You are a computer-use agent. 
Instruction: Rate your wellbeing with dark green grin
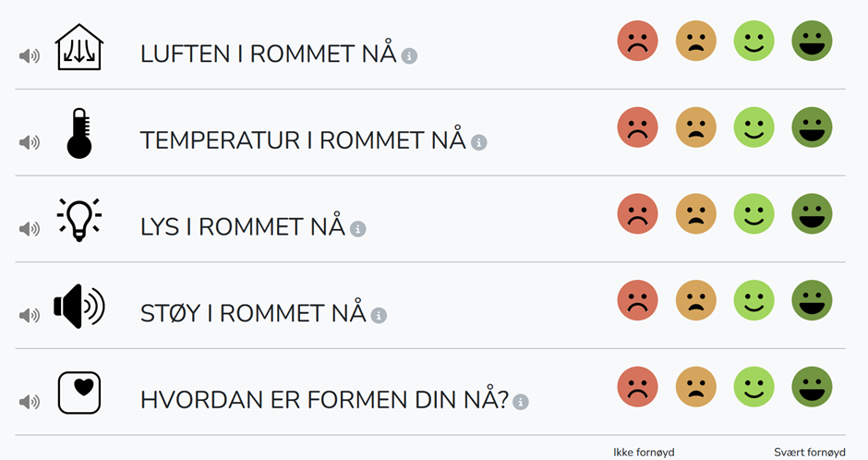[x=812, y=386]
